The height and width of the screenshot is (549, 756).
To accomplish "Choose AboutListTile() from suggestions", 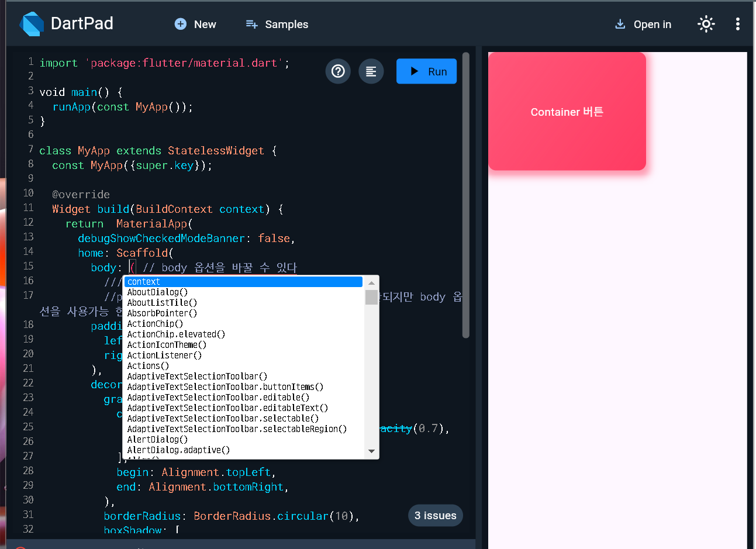I will pyautogui.click(x=243, y=303).
